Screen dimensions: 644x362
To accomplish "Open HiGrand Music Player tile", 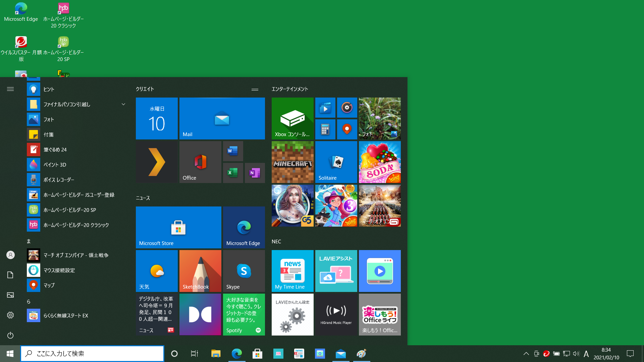I will tap(336, 314).
